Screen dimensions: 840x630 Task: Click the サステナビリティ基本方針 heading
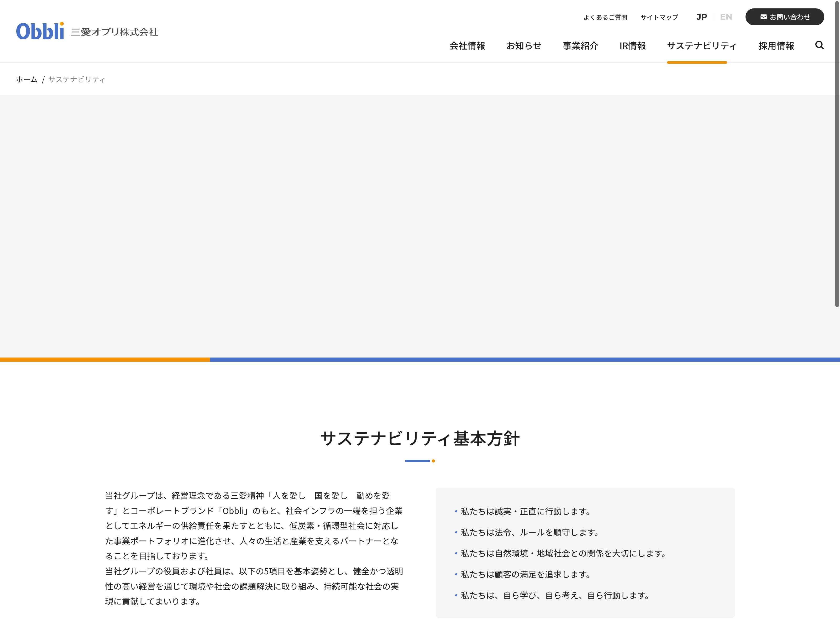tap(420, 438)
